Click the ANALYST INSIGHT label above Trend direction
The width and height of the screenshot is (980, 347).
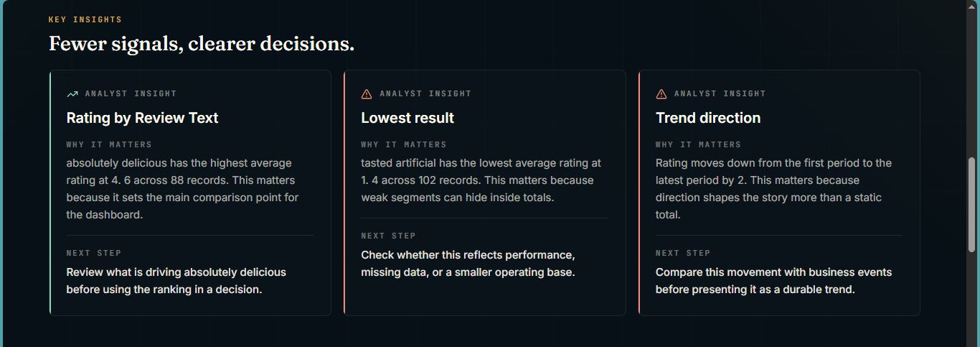[720, 93]
